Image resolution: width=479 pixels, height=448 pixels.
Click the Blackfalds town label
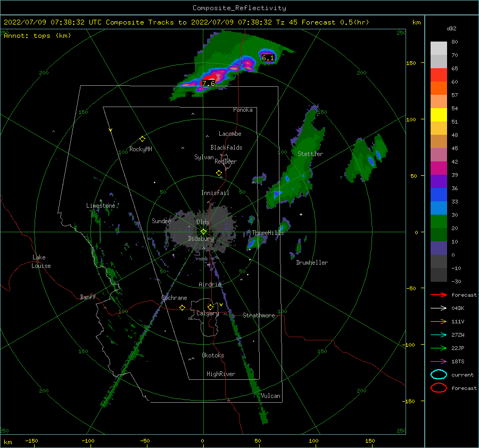click(226, 148)
